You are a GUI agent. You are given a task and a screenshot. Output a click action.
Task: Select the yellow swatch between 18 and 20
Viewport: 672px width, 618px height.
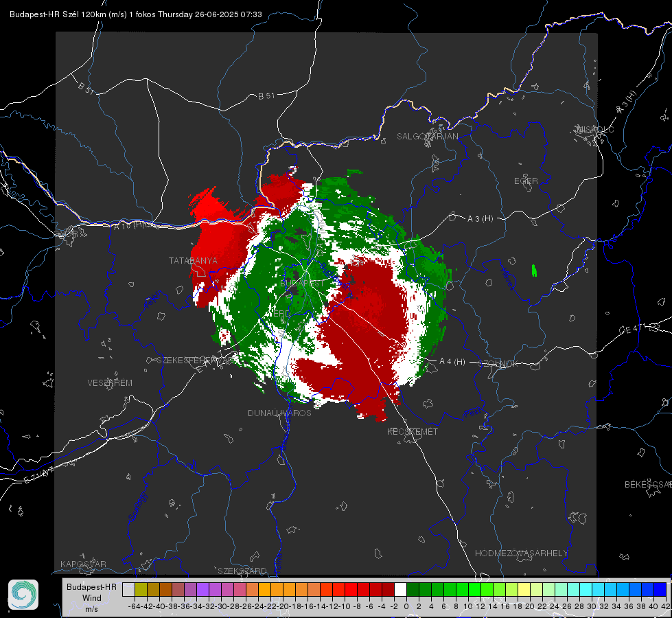coord(524,590)
